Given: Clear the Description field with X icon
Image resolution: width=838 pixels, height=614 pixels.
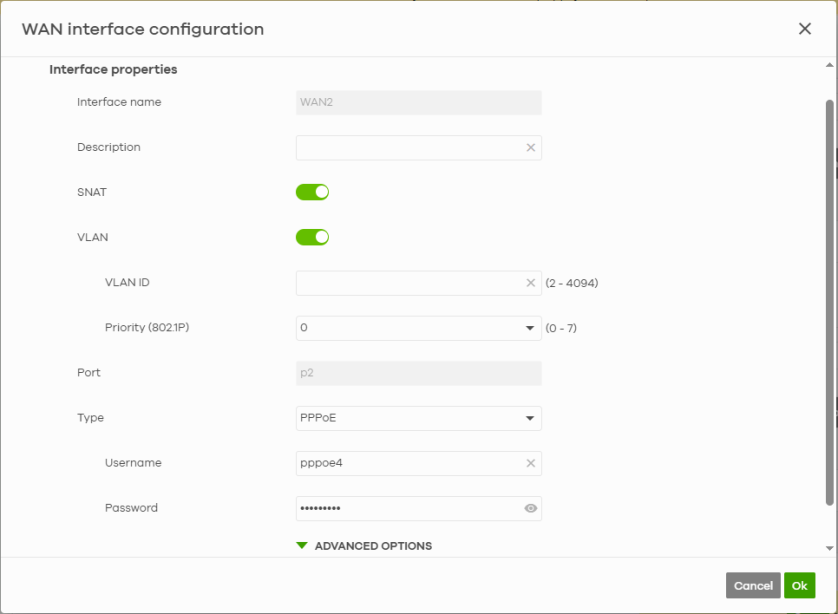Looking at the screenshot, I should (531, 148).
